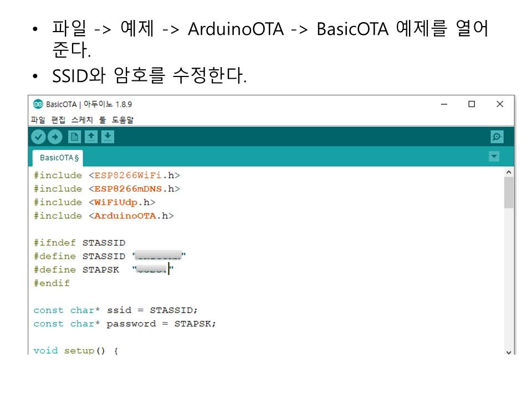This screenshot has height=399, width=532.
Task: Click the line '#include <ArduinoOTA.h>'
Action: click(104, 216)
